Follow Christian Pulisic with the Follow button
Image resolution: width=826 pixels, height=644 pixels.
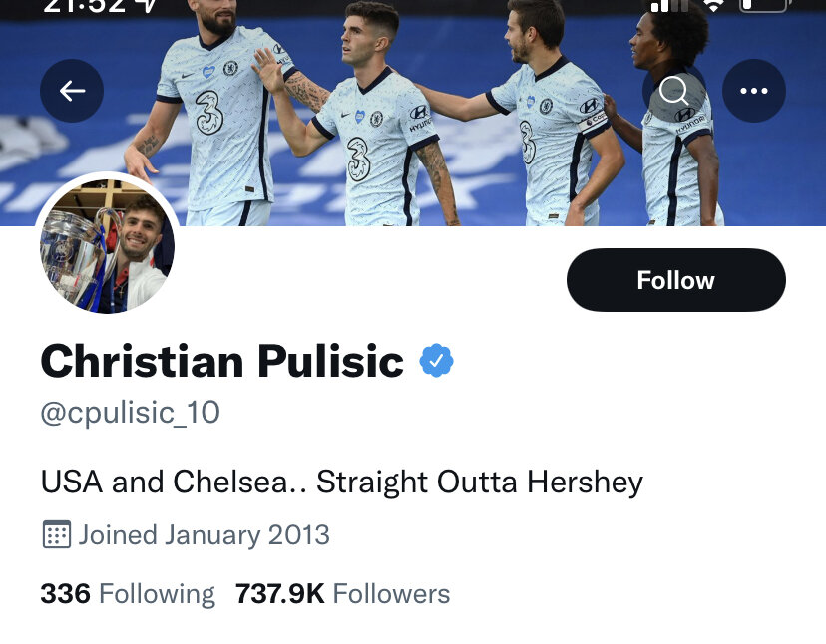tap(676, 279)
